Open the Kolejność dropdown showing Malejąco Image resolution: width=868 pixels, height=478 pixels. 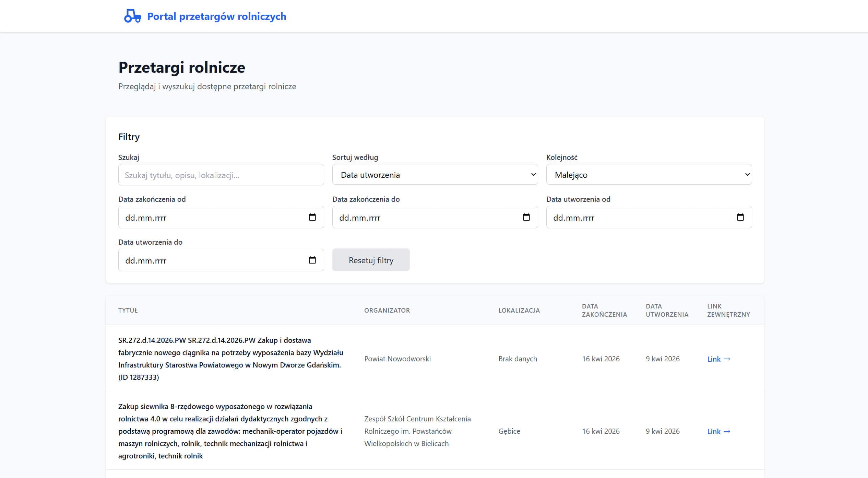coord(649,175)
